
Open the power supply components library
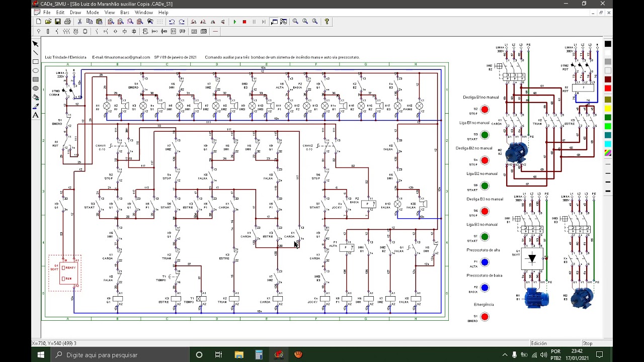[39, 32]
